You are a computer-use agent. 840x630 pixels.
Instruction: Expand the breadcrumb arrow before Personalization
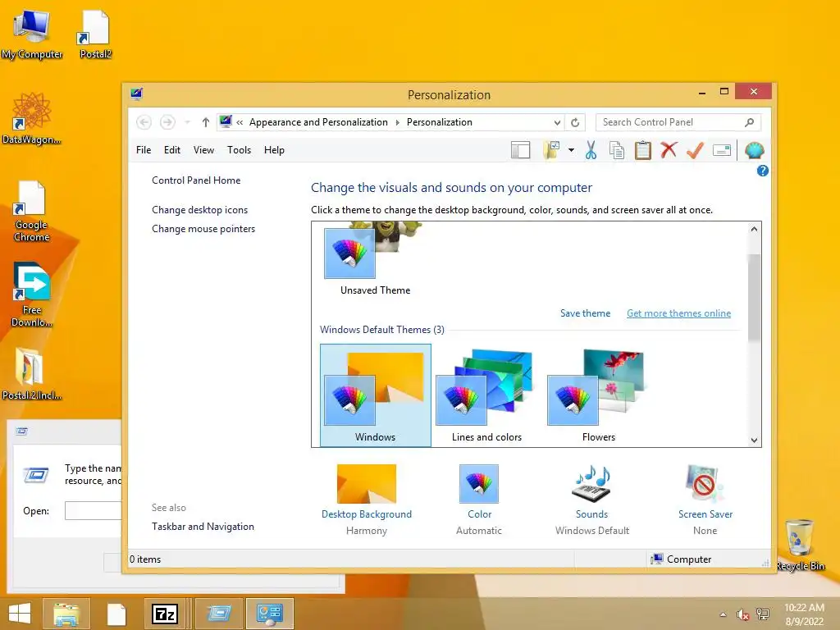[398, 123]
